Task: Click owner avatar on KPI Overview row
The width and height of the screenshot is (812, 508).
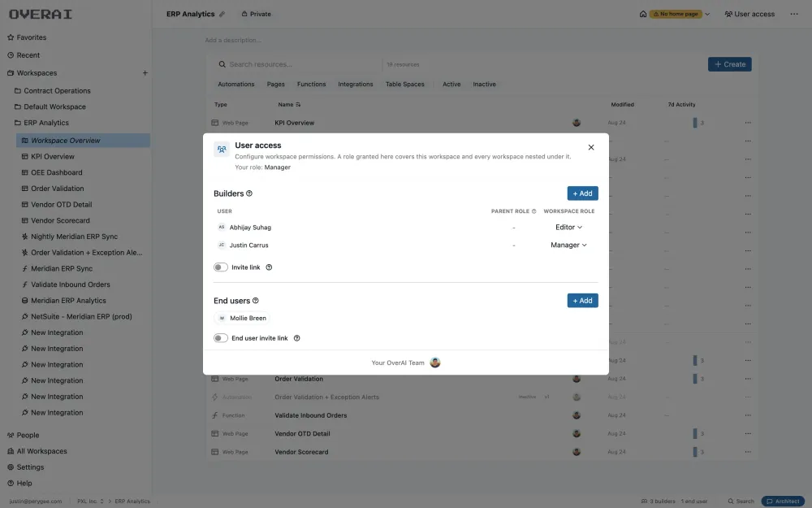Action: [577, 123]
